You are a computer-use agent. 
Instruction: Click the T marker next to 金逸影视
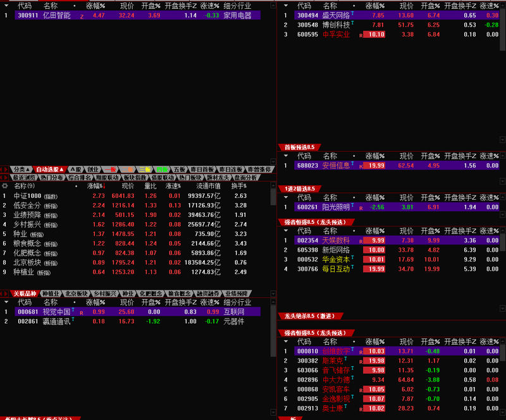pos(352,397)
